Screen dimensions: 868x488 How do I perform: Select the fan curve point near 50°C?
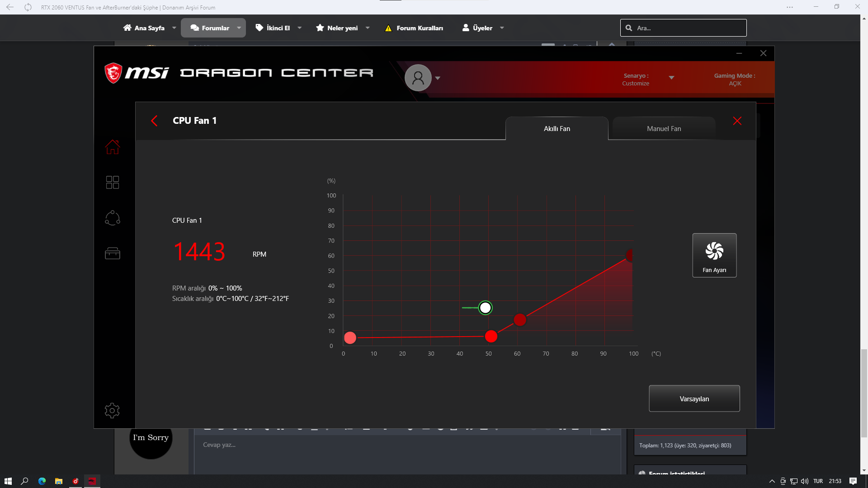click(491, 336)
